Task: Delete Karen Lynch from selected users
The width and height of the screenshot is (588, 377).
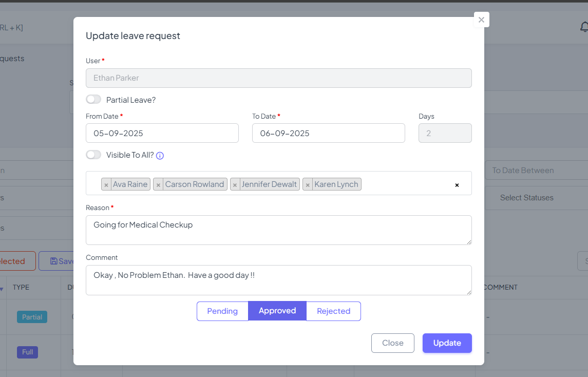Action: coord(307,184)
